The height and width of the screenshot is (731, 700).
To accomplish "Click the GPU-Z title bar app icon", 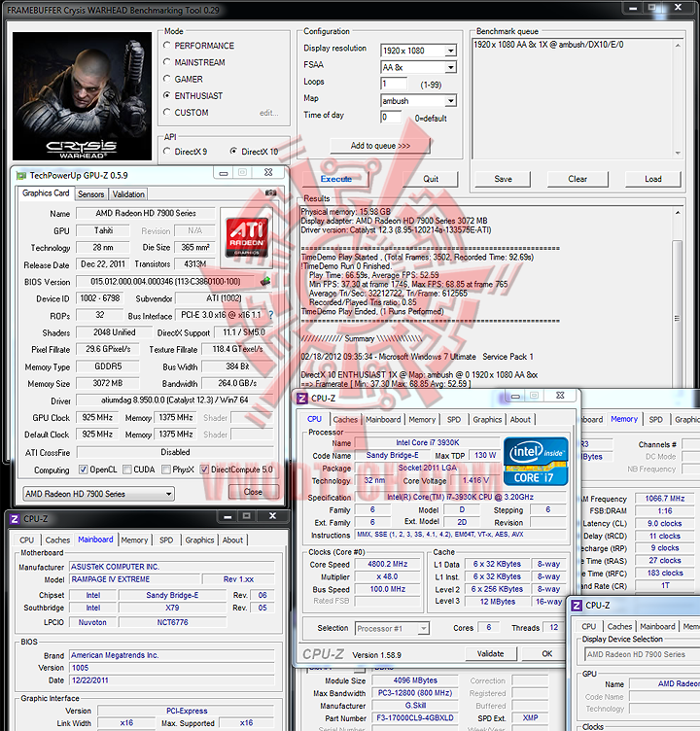I will coord(21,176).
